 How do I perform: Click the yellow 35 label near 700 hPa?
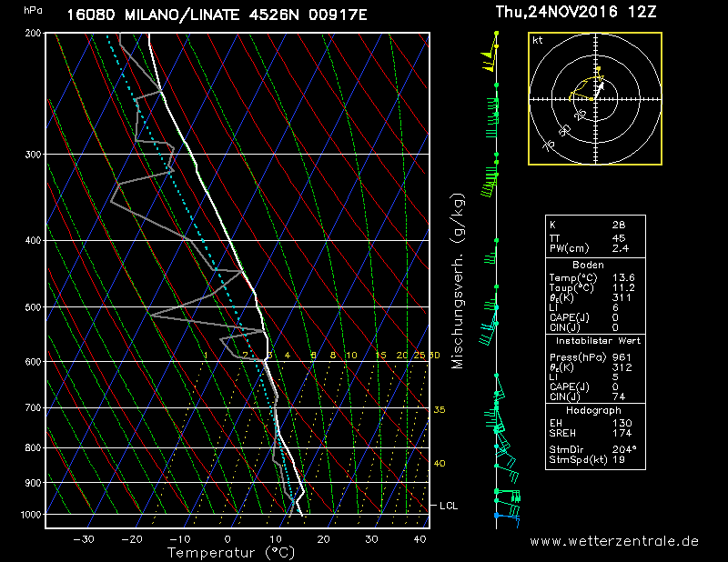pyautogui.click(x=439, y=410)
